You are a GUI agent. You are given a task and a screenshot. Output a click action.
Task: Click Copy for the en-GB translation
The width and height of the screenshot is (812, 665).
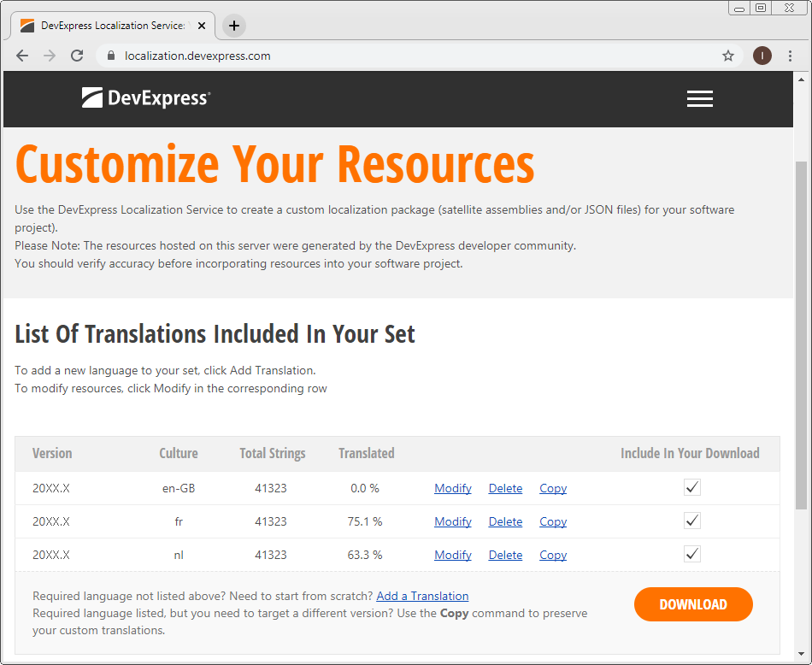click(x=553, y=488)
